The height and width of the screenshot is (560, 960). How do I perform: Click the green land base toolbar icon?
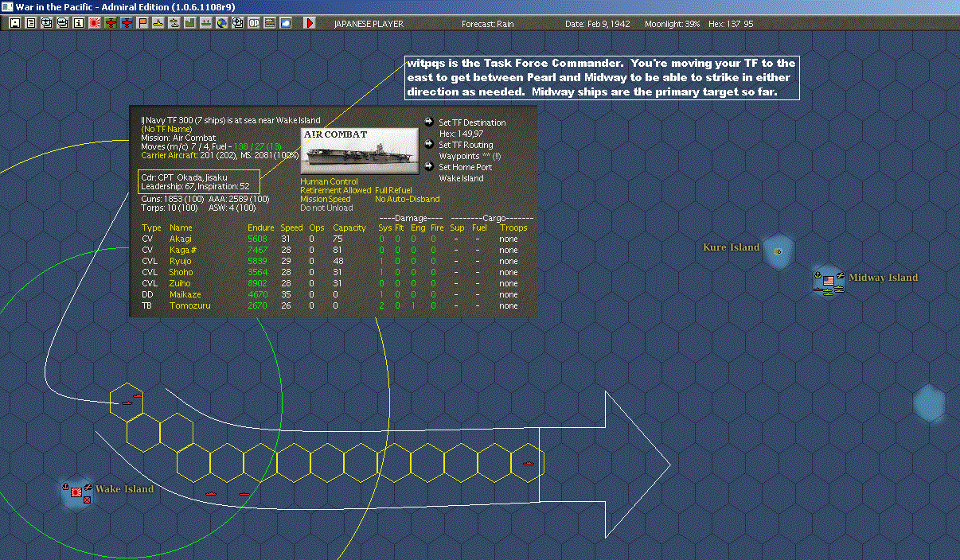tap(189, 23)
